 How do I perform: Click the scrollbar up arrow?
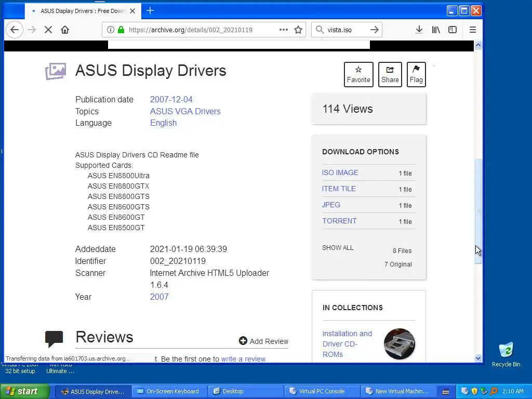[478, 45]
